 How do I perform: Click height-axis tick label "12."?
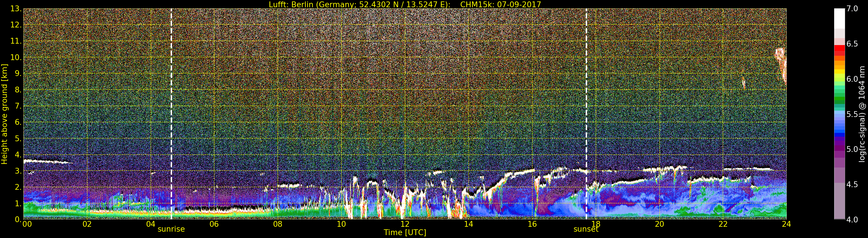[x=16, y=25]
